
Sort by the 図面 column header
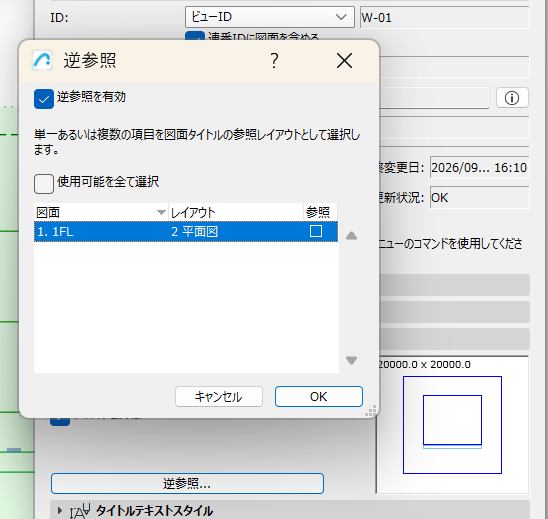(x=101, y=212)
